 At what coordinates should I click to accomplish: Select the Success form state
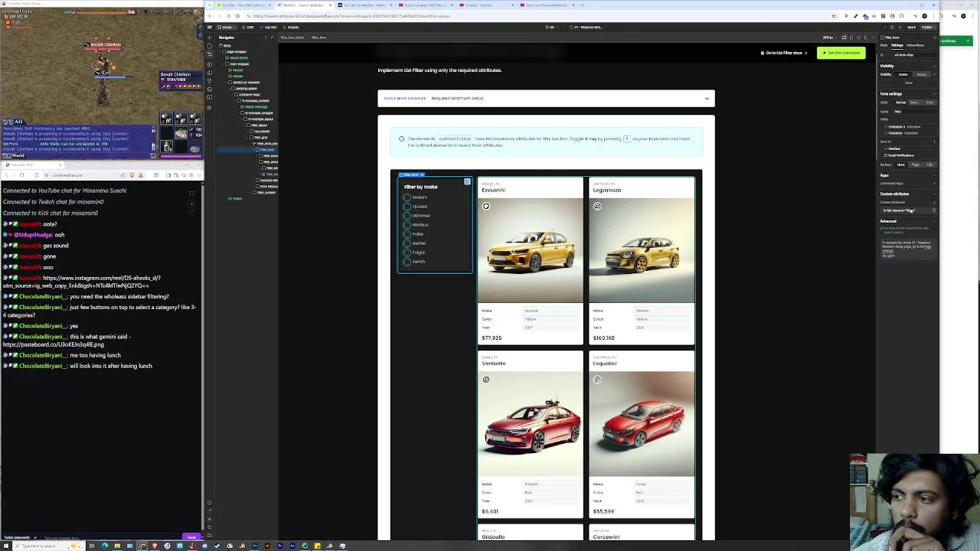(915, 103)
